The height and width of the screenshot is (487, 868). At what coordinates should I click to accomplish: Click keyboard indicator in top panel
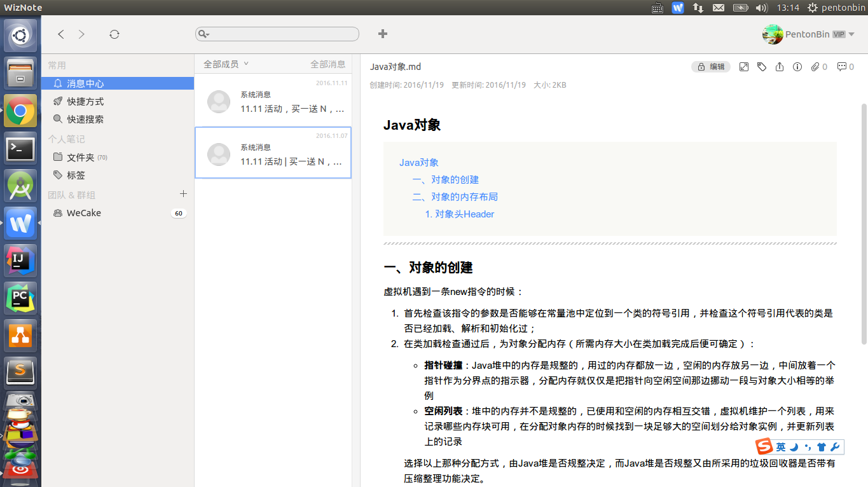658,8
